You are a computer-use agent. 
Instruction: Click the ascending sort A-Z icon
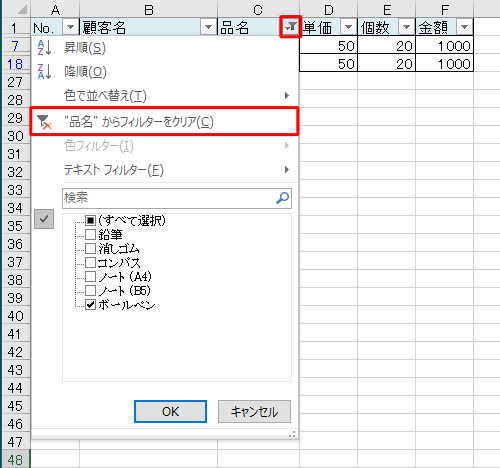44,48
